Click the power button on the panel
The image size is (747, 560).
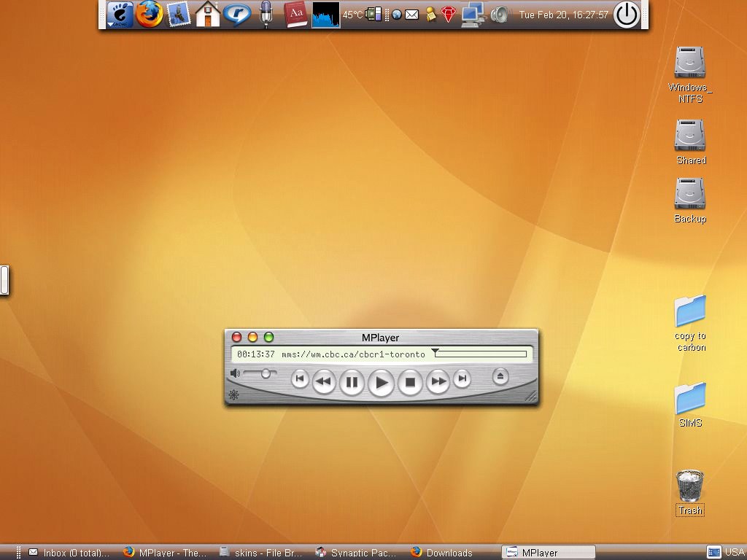(626, 14)
